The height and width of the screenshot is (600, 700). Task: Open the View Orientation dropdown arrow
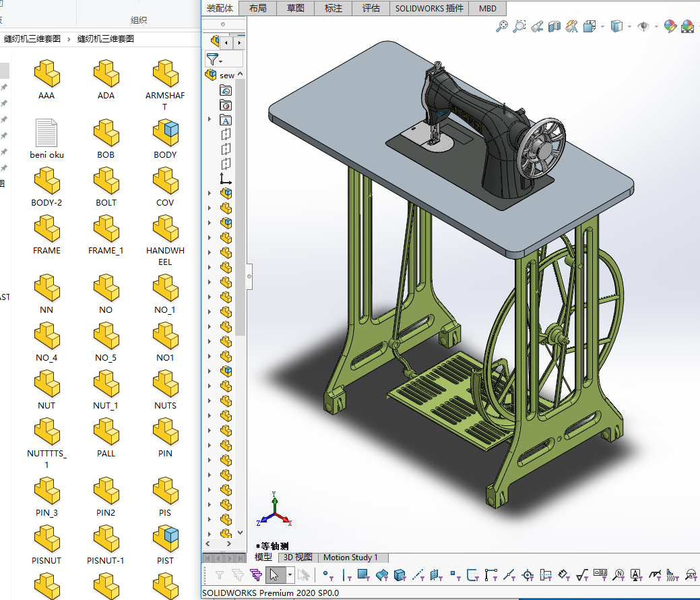[602, 27]
